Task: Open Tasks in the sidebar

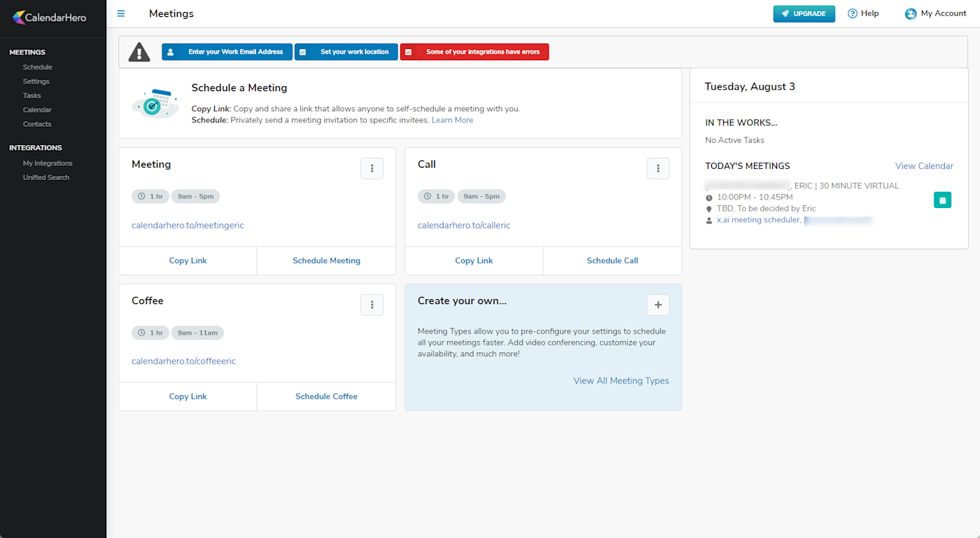Action: coord(32,95)
